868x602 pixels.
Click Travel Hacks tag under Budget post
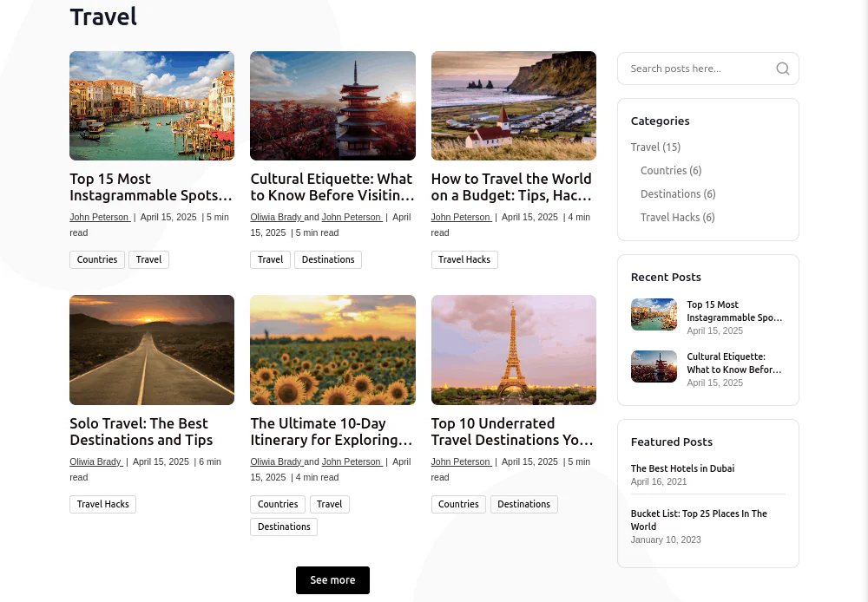tap(464, 259)
